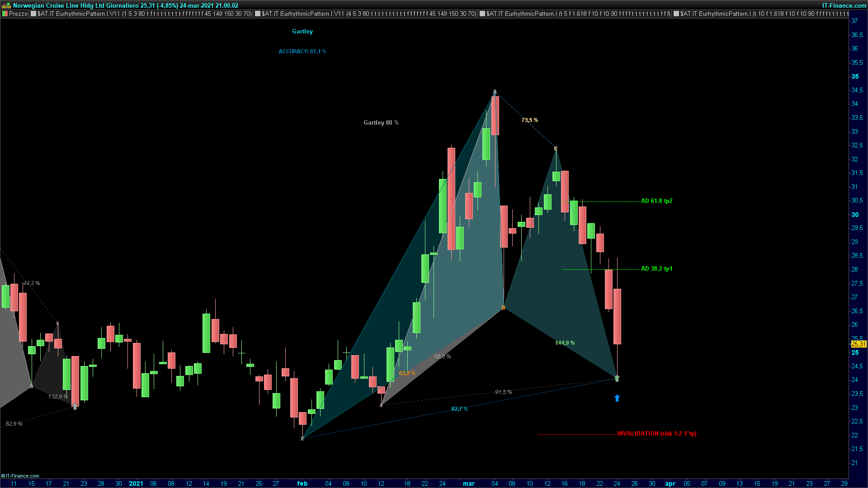The width and height of the screenshot is (868, 488).
Task: Toggle second EurhythmicPattern.I.V11 (4 5 3 80) indicator box
Action: (x=258, y=14)
